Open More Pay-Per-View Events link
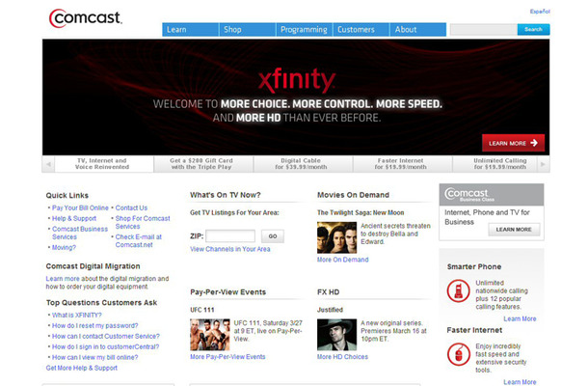Image resolution: width=588 pixels, height=386 pixels. pos(227,357)
